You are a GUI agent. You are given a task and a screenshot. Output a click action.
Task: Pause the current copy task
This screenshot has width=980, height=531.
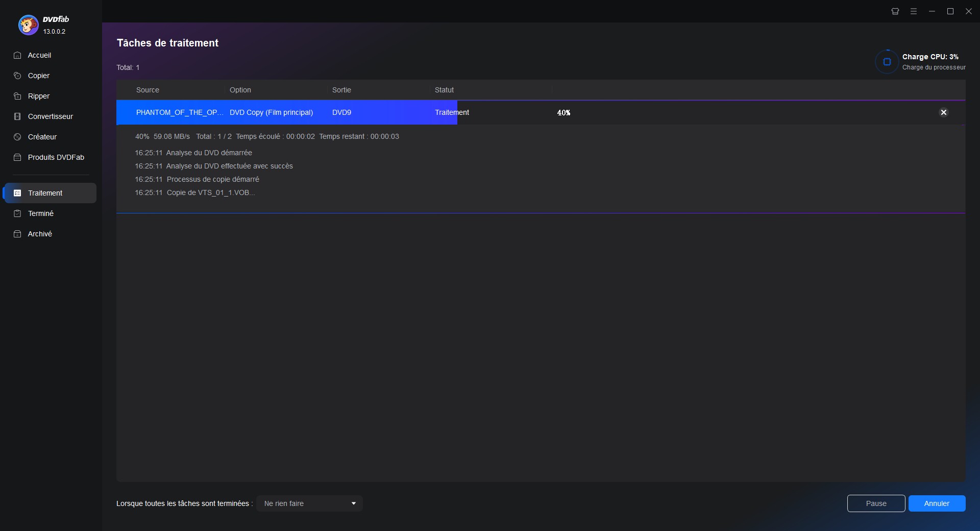tap(876, 503)
